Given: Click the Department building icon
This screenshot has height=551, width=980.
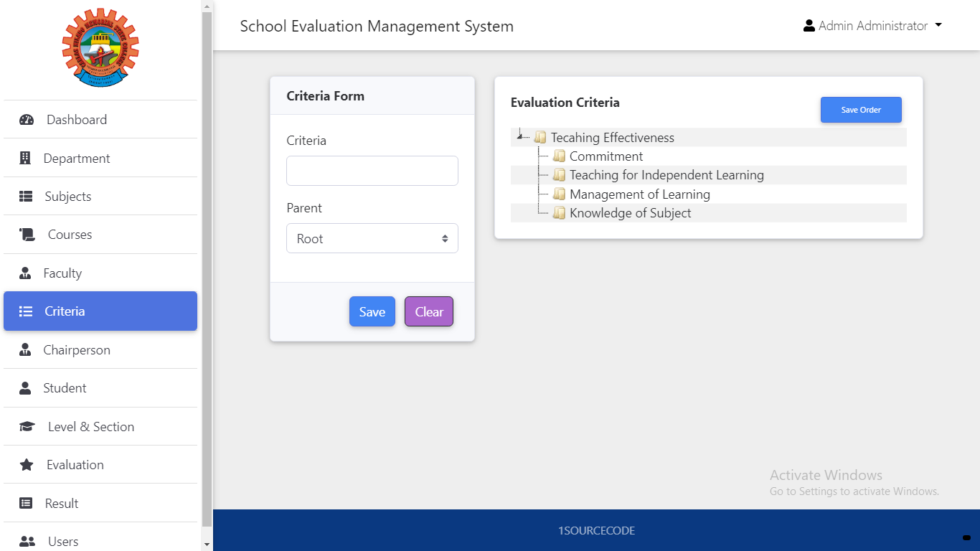Looking at the screenshot, I should tap(26, 158).
